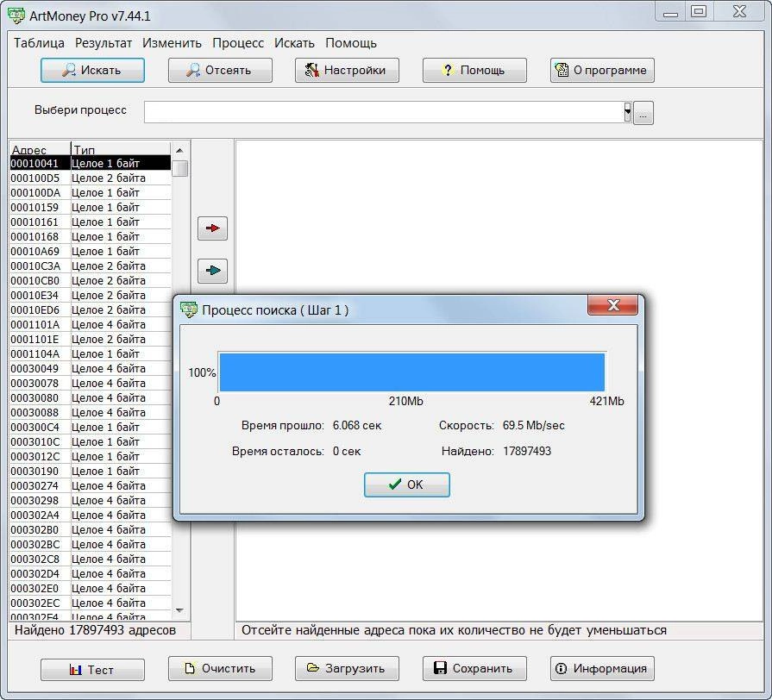
Task: Click the Искать search button in toolbar
Action: (x=92, y=71)
